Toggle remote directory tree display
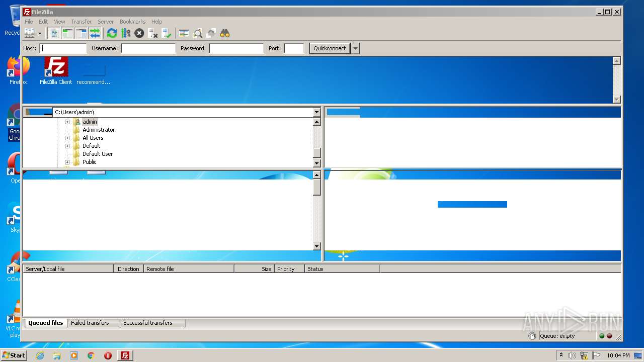 click(x=81, y=33)
